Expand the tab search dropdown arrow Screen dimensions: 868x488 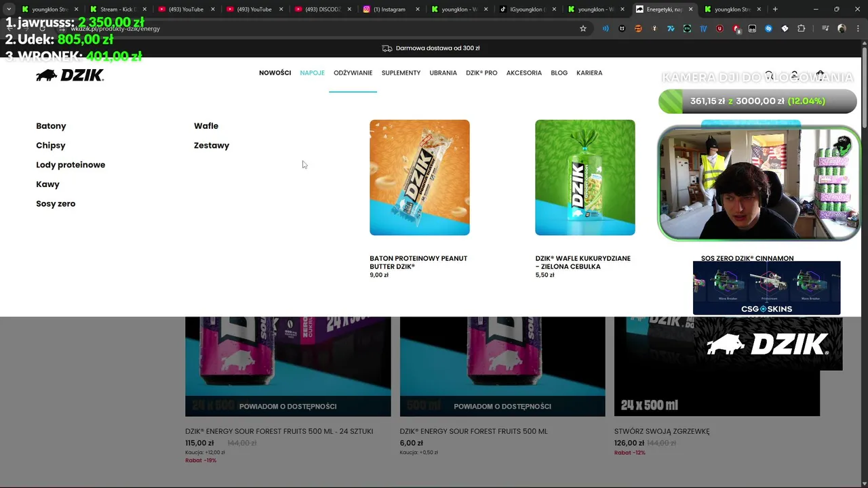pyautogui.click(x=9, y=9)
